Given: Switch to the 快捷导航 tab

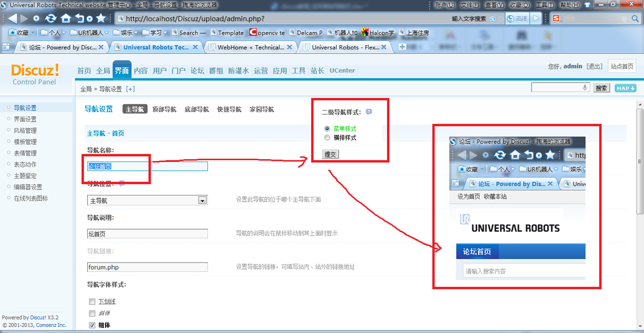Looking at the screenshot, I should pos(229,109).
